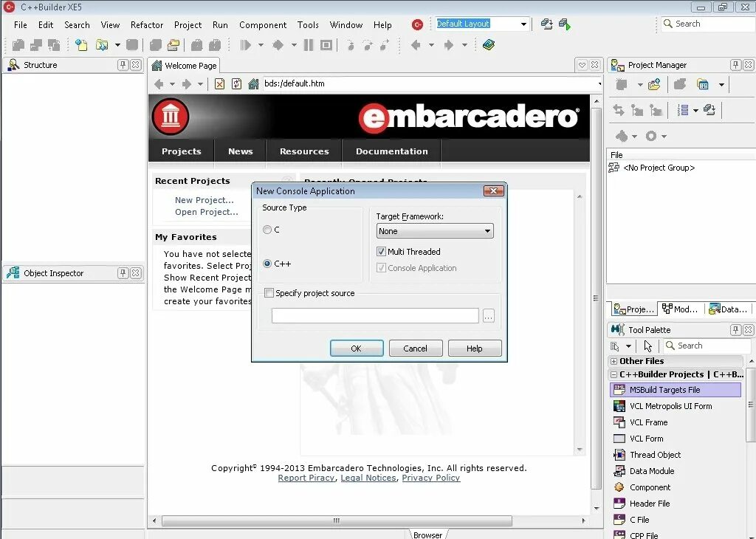The width and height of the screenshot is (756, 539).
Task: Open the browser forward history dropdown arrow
Action: pyautogui.click(x=200, y=84)
